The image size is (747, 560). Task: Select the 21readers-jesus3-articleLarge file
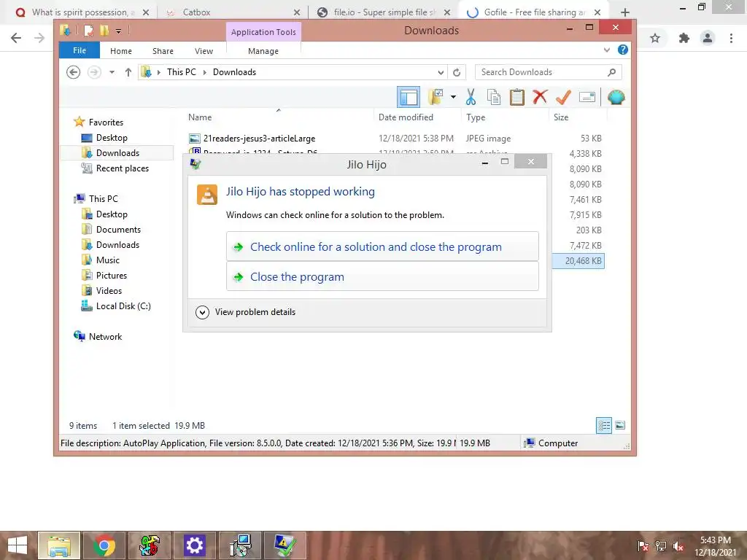(x=259, y=139)
